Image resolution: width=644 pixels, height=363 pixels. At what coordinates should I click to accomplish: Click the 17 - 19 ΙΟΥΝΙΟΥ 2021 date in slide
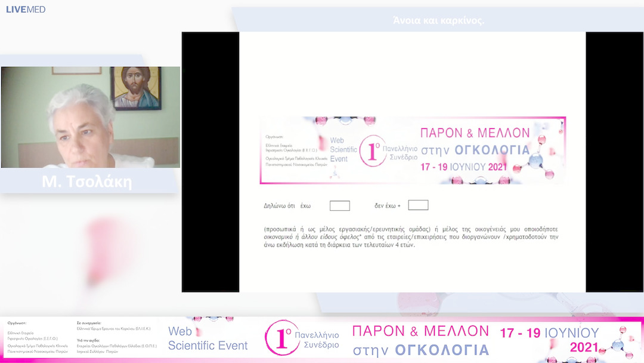463,167
